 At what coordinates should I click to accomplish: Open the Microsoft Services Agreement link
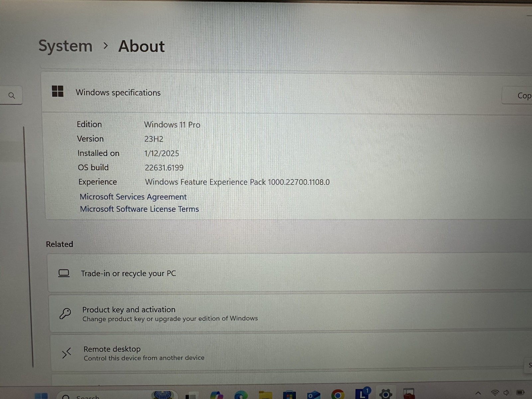(x=133, y=197)
